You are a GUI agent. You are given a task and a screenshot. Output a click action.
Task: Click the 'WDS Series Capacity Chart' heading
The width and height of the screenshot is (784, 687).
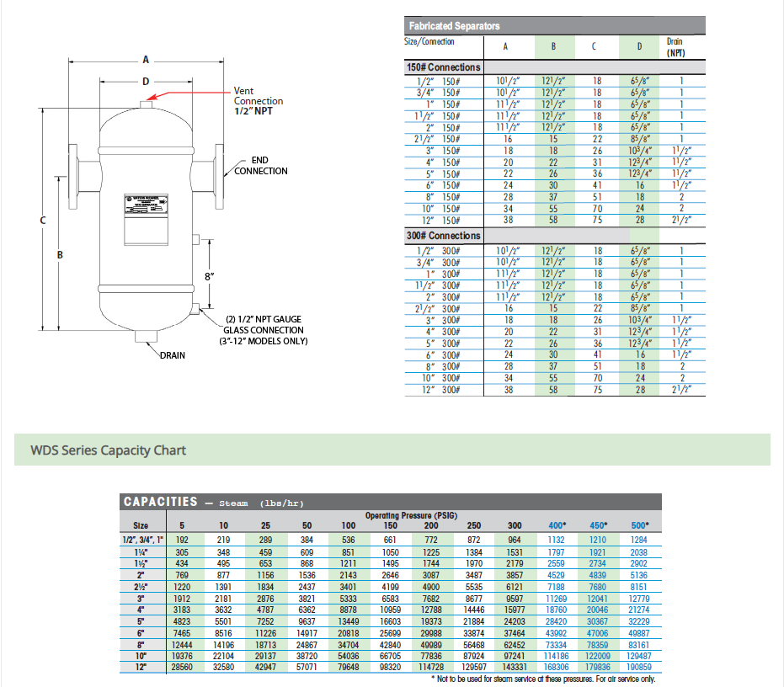109,450
